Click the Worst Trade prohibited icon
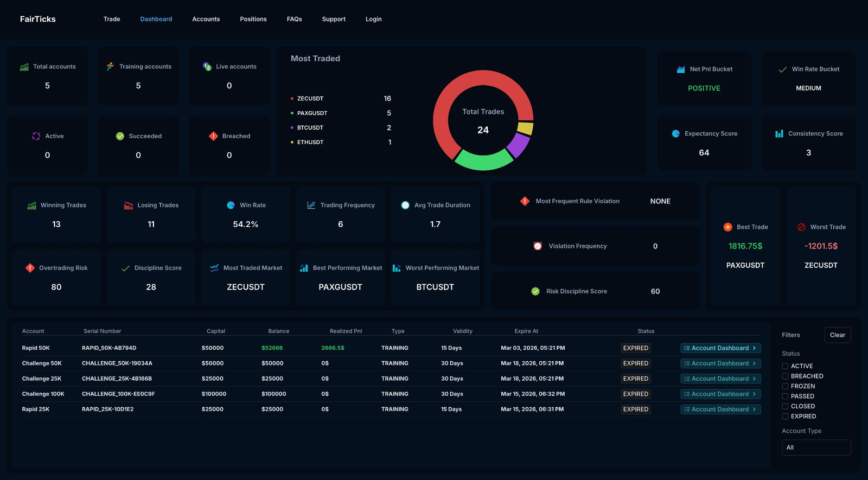Image resolution: width=868 pixels, height=480 pixels. tap(801, 227)
